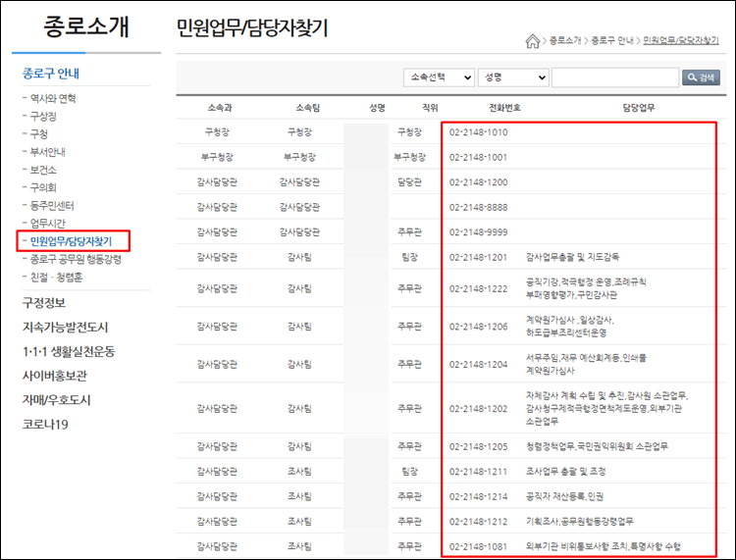Click phone number 02-2148-1010
736x560 pixels.
click(478, 132)
